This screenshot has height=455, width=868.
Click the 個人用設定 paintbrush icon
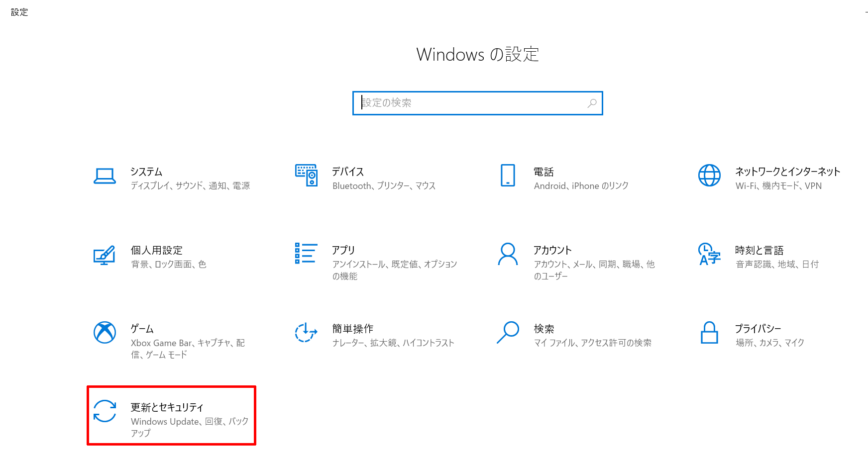(105, 255)
